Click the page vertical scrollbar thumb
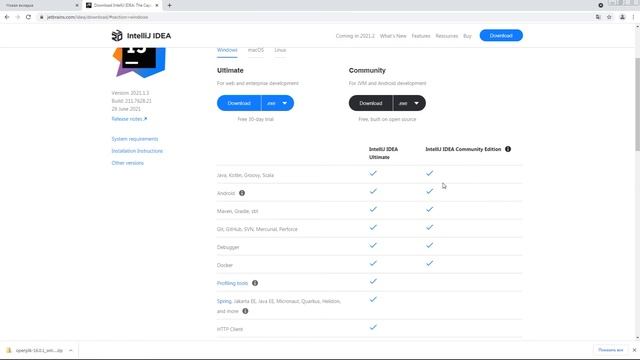Viewport: 640px width, 360px height. click(637, 104)
